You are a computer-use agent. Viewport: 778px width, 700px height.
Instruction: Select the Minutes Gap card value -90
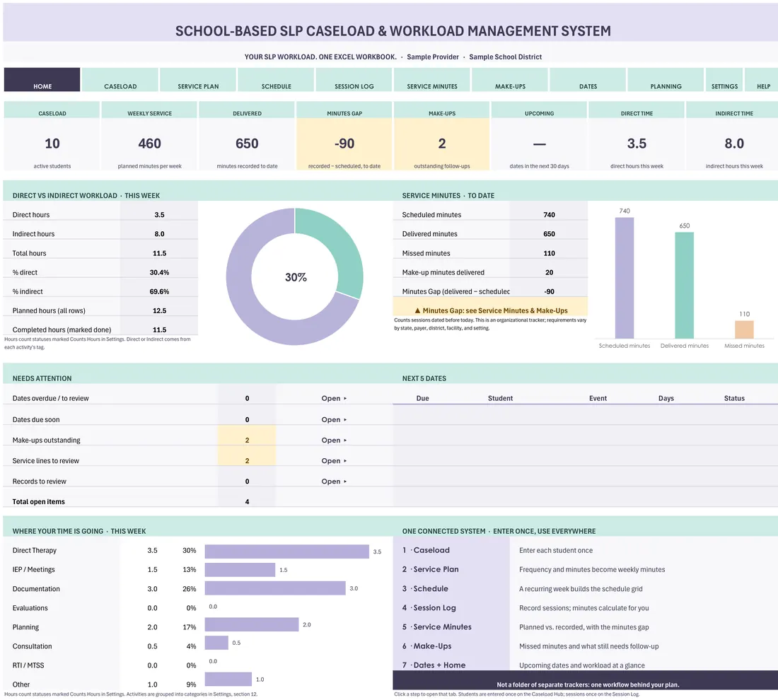[x=344, y=144]
